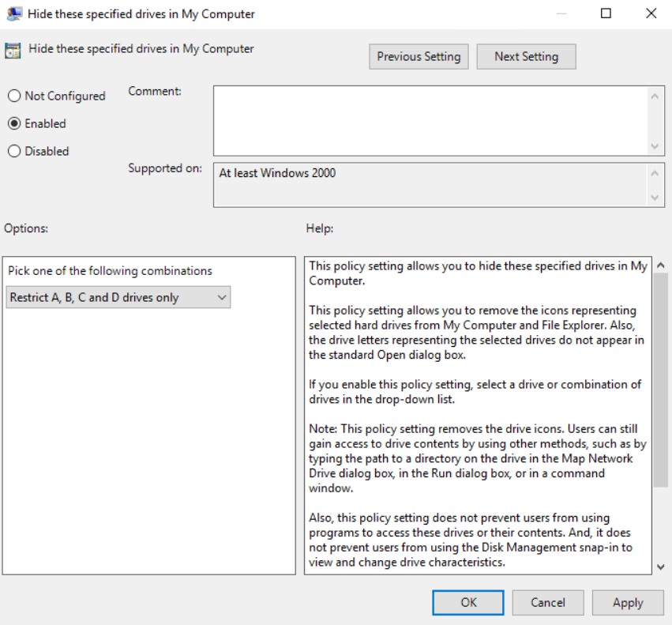Click the Help panel scroll up arrow
This screenshot has height=625, width=672.
click(661, 265)
